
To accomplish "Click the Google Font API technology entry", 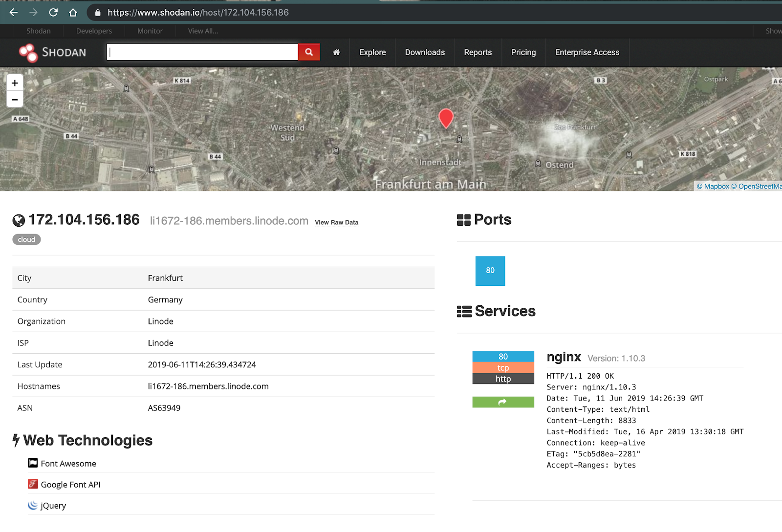I will coord(70,485).
